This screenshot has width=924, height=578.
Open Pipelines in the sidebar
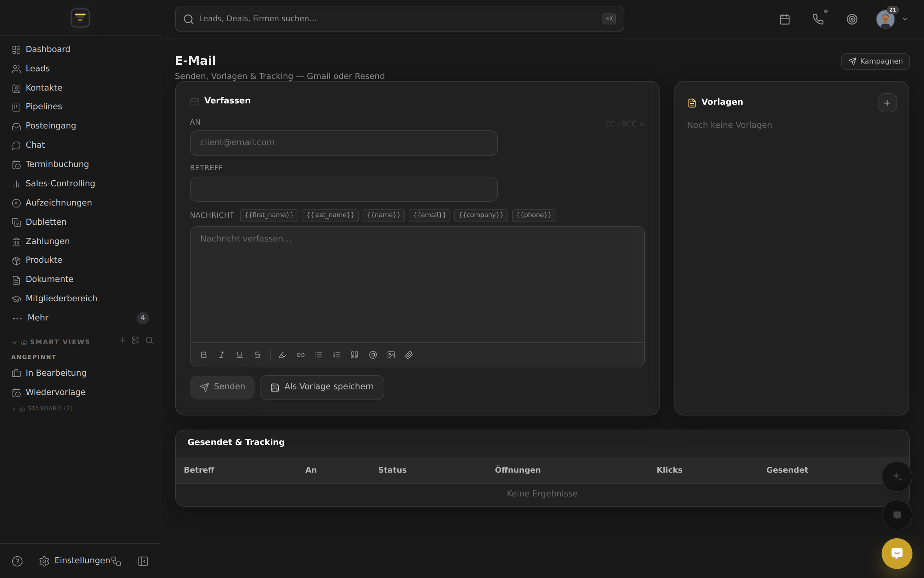point(80,107)
